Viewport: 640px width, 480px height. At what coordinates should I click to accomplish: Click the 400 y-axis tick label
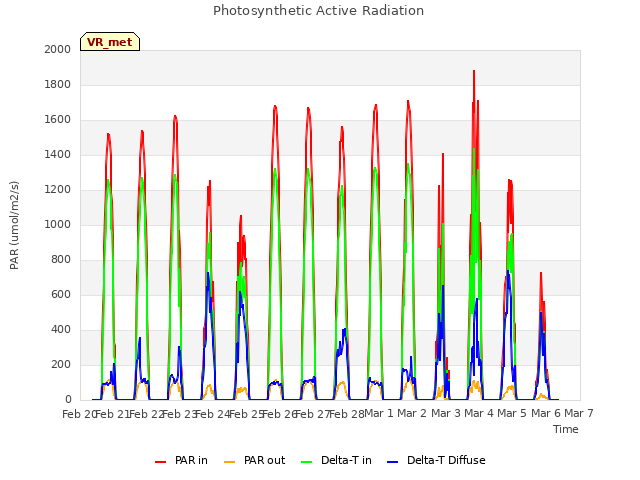coord(61,329)
